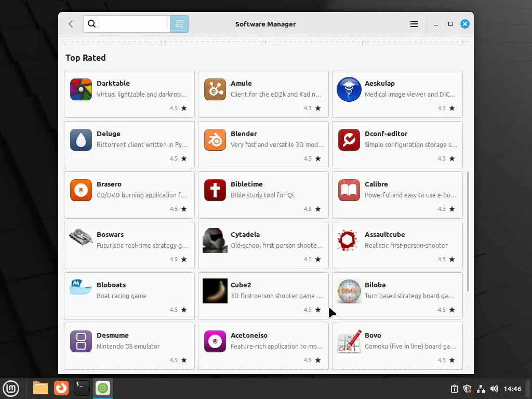Open Deluge via its title
532x399 pixels.
point(108,134)
